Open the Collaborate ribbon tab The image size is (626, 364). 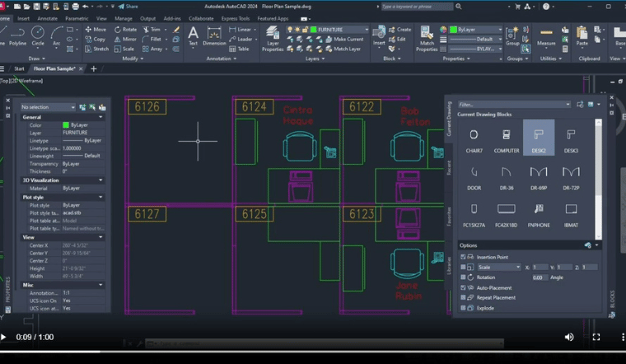click(201, 18)
